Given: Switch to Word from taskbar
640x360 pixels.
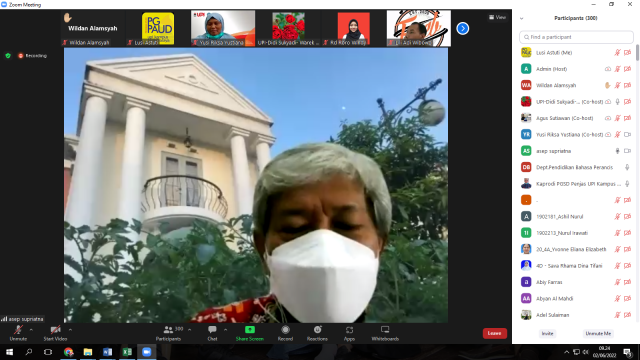Looking at the screenshot, I should [x=107, y=352].
